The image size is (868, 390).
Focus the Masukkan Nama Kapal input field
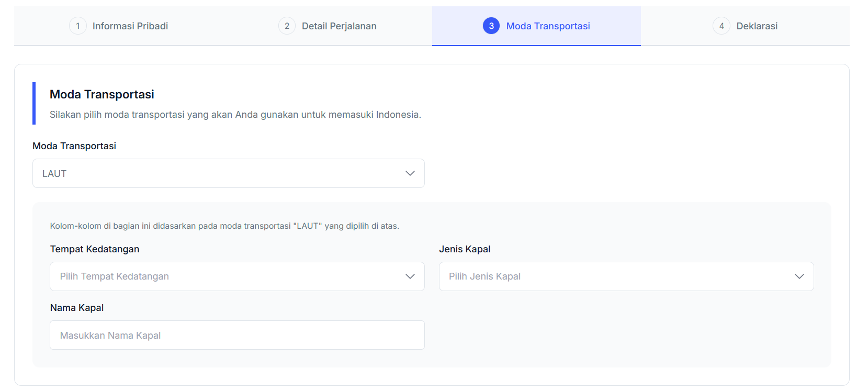[237, 335]
